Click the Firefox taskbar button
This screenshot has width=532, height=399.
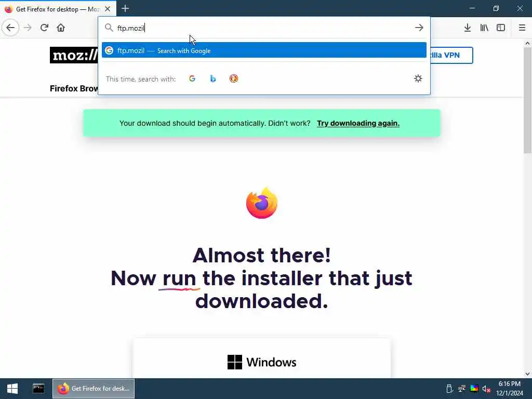point(94,389)
